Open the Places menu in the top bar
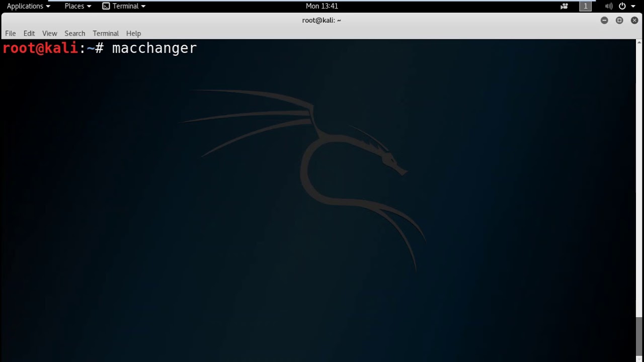 tap(77, 6)
